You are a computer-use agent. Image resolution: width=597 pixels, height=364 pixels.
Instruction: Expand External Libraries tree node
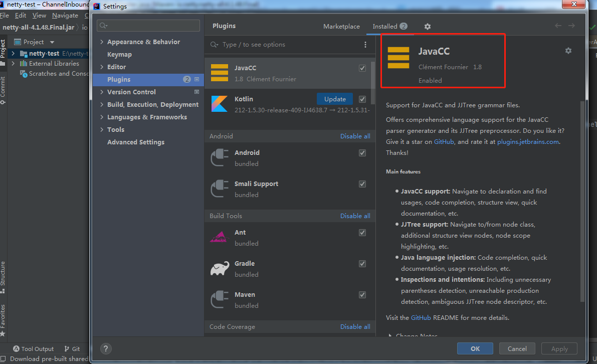click(x=13, y=64)
